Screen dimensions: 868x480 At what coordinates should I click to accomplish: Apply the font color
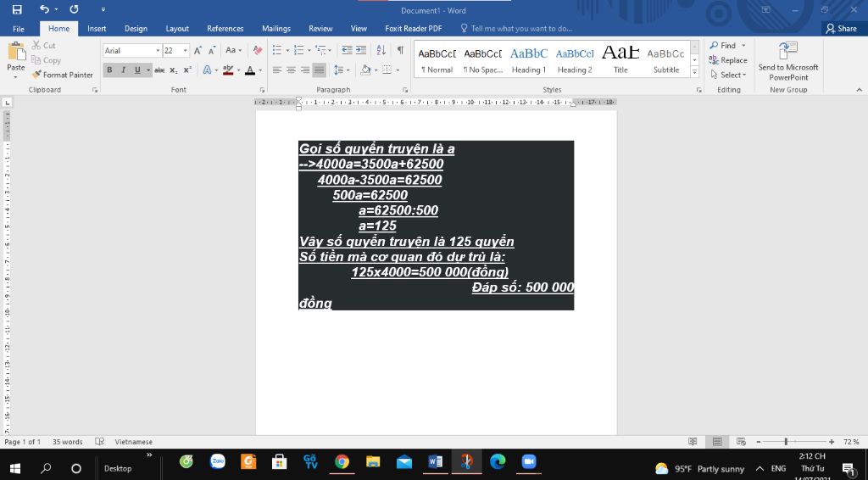pos(250,70)
